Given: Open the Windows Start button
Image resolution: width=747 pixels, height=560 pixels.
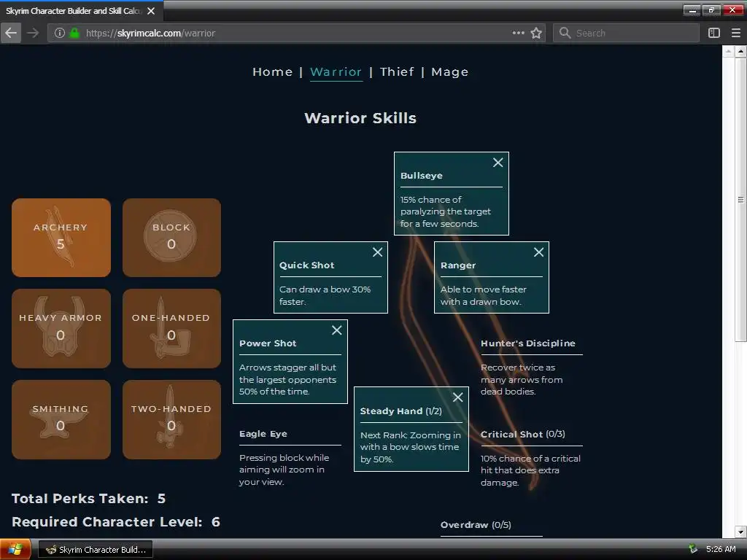Looking at the screenshot, I should [x=15, y=550].
